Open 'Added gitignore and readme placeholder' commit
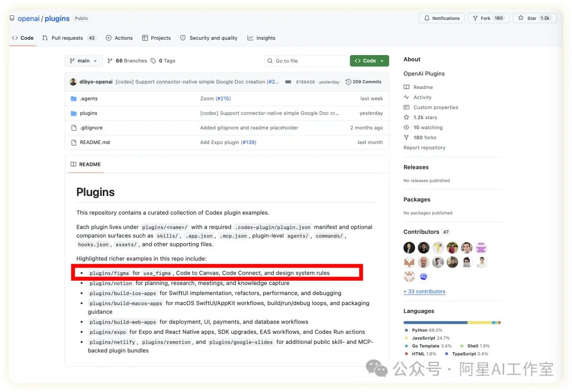The image size is (572, 392). point(249,128)
